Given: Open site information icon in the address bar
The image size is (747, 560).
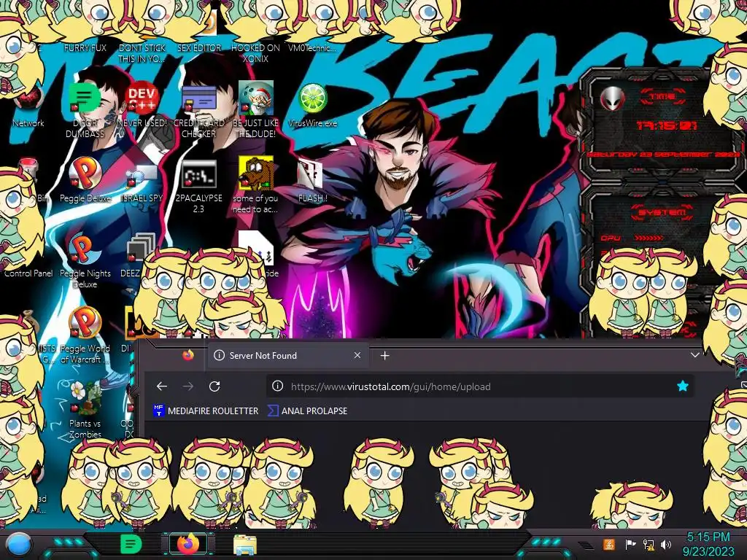Looking at the screenshot, I should 277,386.
